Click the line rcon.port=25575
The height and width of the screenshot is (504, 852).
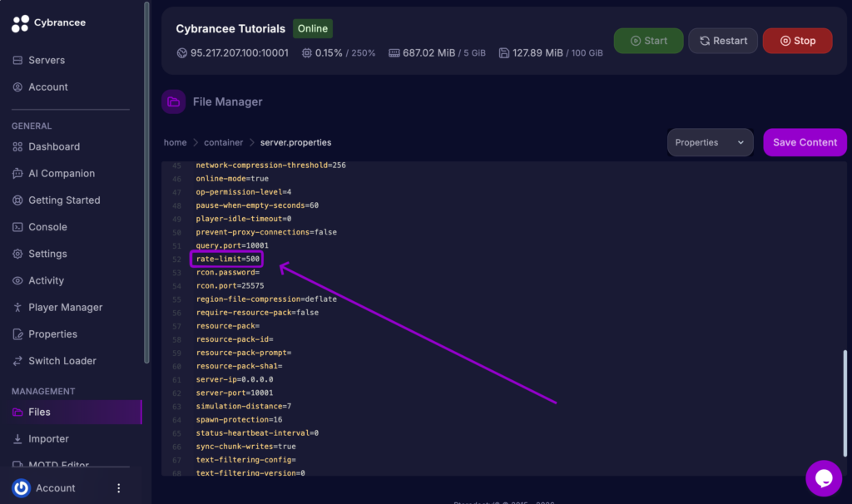coord(230,285)
